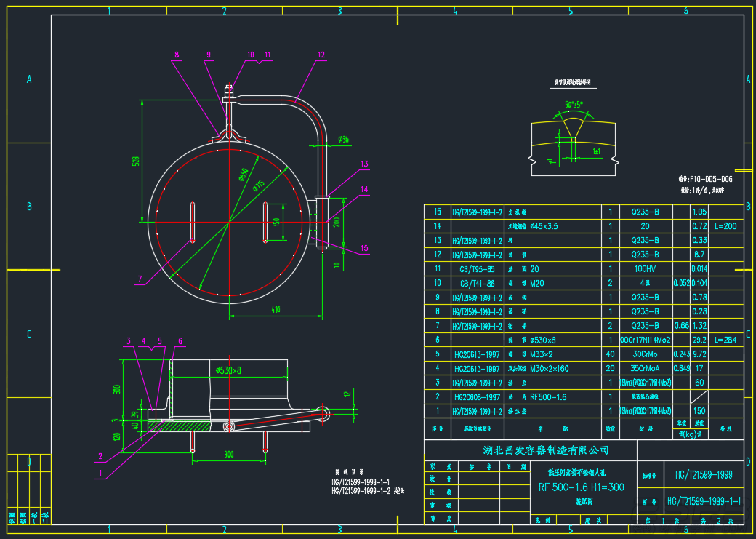Click the magenta callout number 15

coord(364,248)
